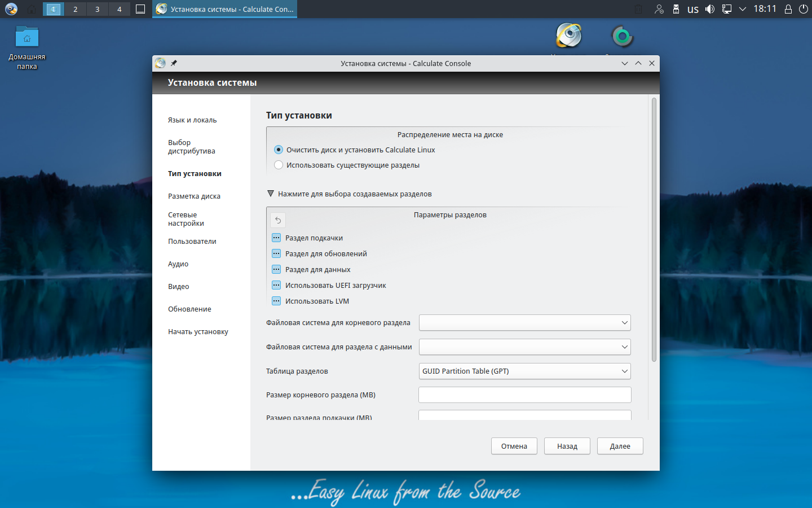Open the window menu disc icon in title bar

point(160,63)
